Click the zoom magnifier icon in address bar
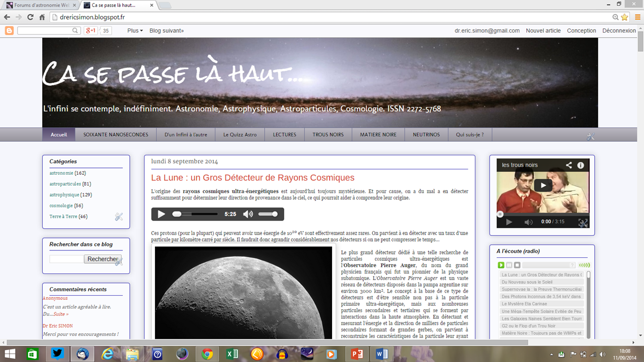644x362 pixels. (616, 17)
